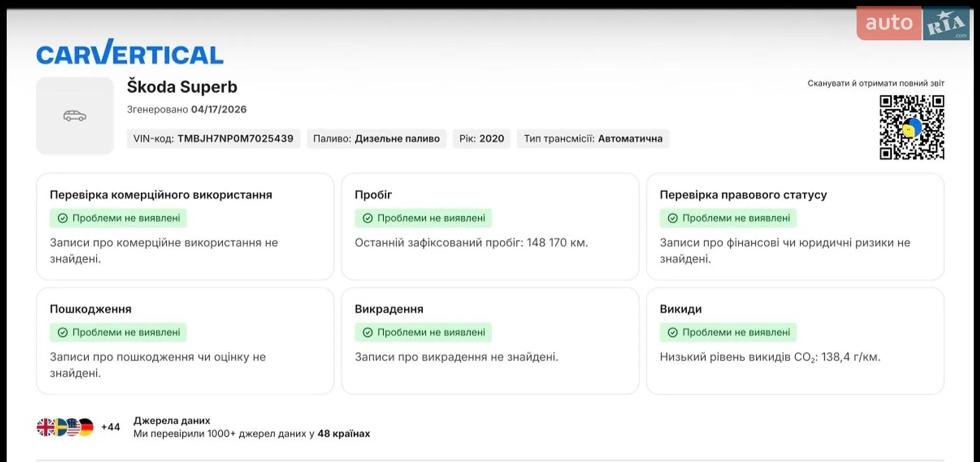Click the check icon under Викрадення
Screen dimensions: 980x462
367,332
